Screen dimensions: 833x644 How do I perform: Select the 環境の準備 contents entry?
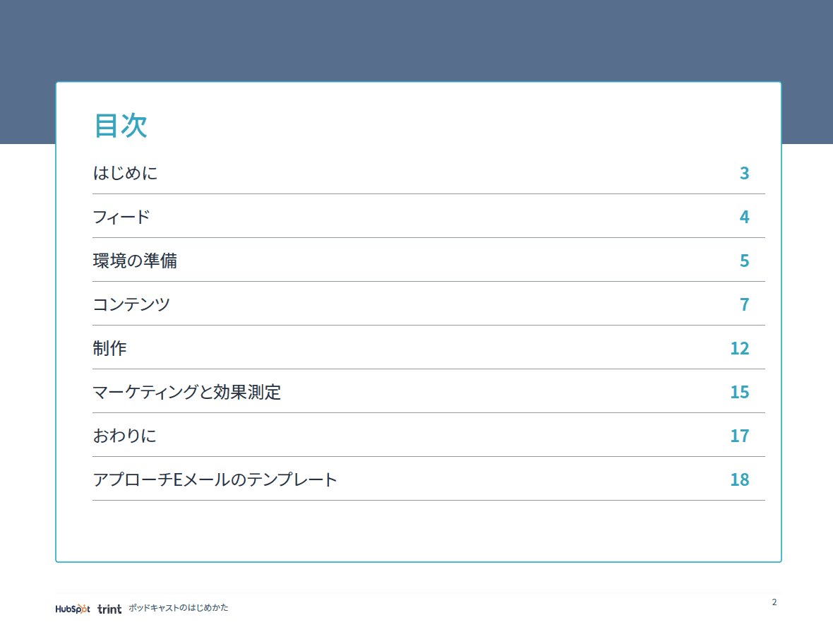(x=135, y=261)
